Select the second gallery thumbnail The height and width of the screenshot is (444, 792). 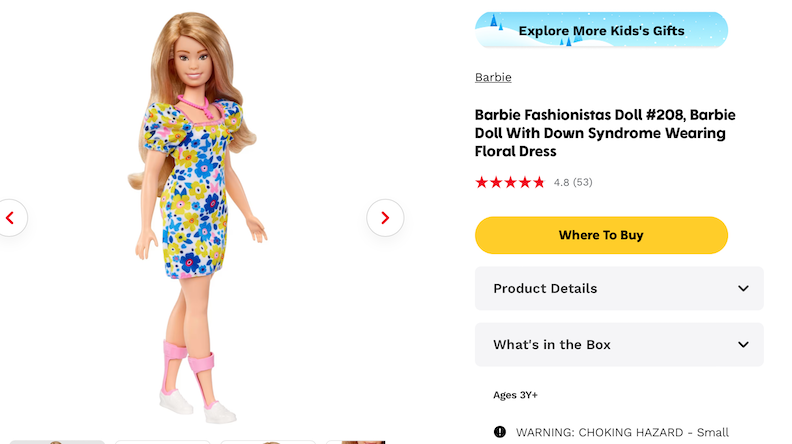pos(162,441)
